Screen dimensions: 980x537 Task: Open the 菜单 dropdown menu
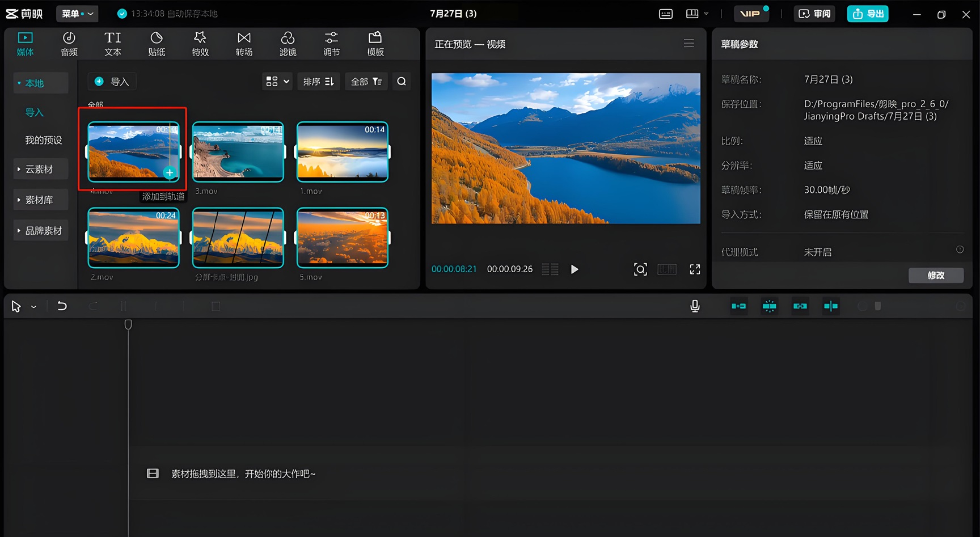pyautogui.click(x=77, y=14)
